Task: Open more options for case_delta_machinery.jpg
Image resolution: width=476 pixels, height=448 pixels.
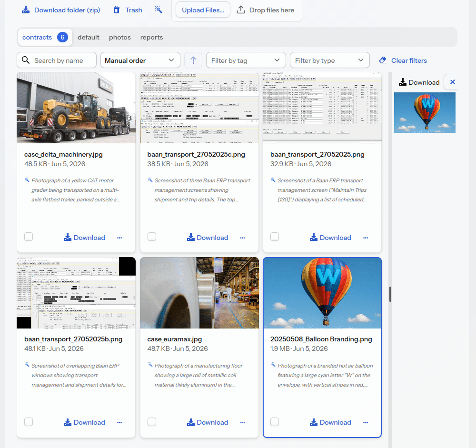Action: [119, 238]
